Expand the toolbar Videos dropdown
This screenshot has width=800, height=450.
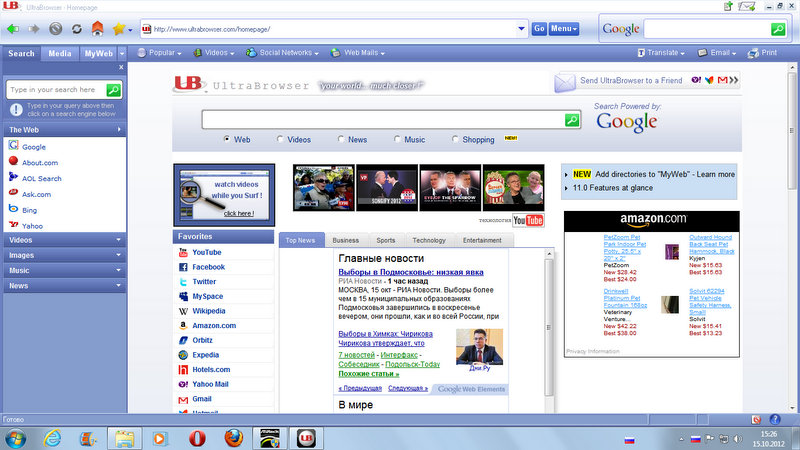pos(214,53)
